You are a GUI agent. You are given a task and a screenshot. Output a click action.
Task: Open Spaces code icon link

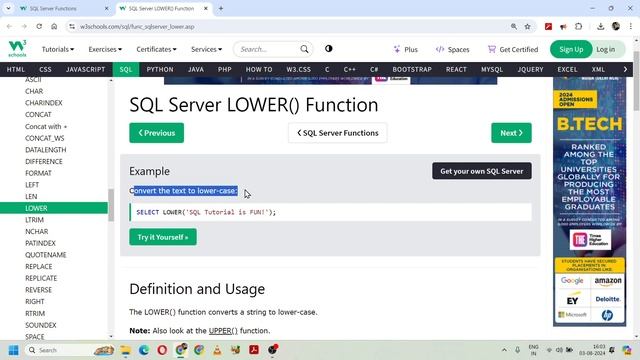point(452,49)
